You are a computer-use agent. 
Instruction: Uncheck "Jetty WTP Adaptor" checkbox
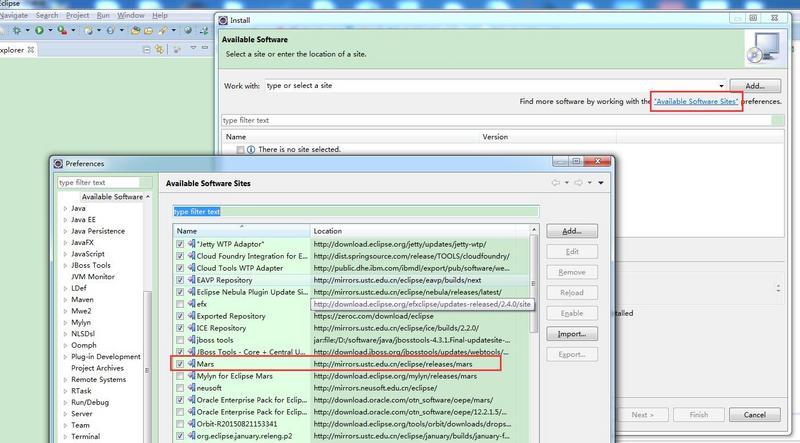[x=180, y=244]
